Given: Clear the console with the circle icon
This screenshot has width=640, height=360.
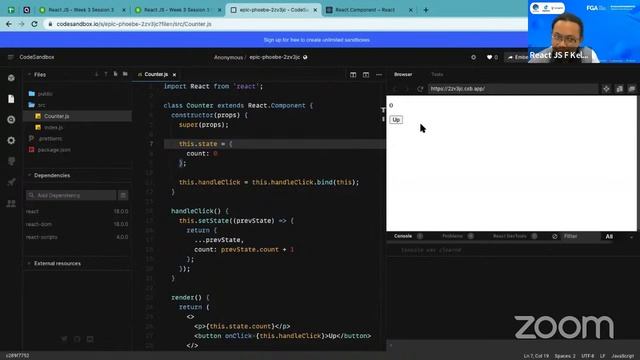Looking at the screenshot, I should 554,236.
